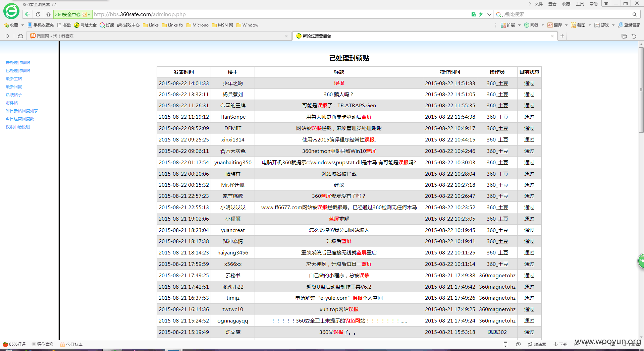Open the 扩展 extensions button

tap(508, 25)
